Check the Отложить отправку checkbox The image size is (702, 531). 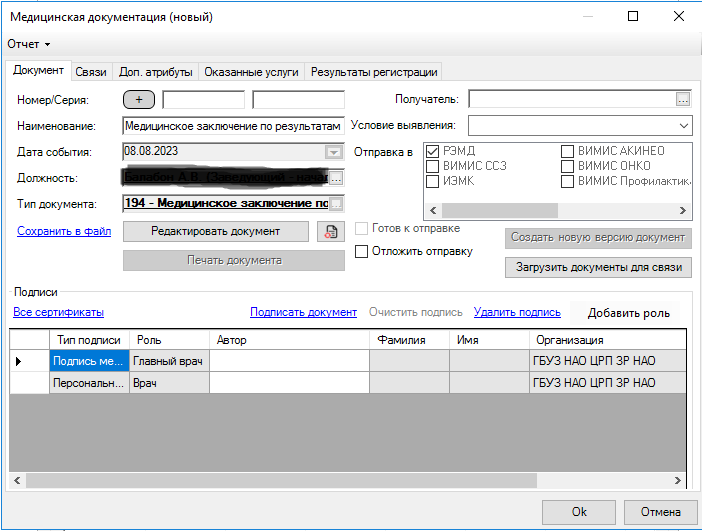coord(361,251)
